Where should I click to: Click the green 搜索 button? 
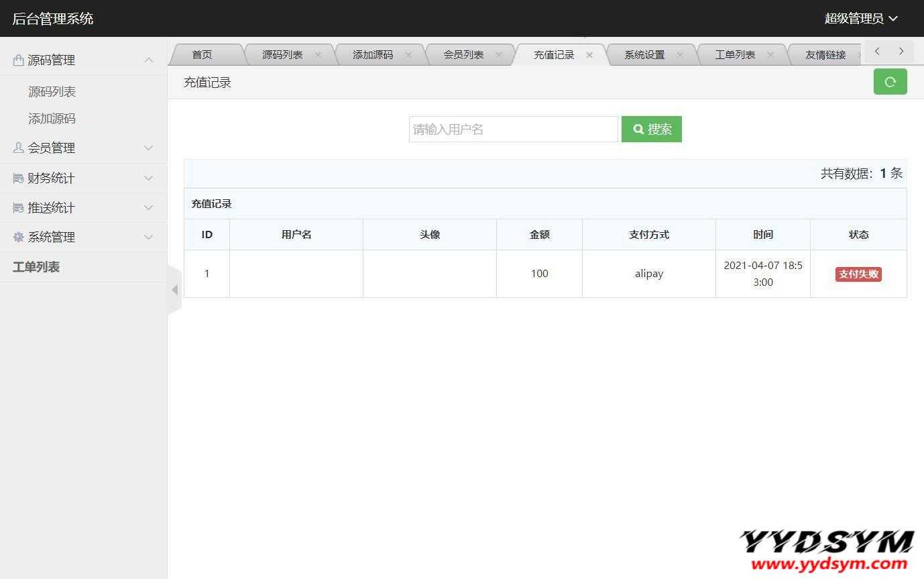coord(651,129)
